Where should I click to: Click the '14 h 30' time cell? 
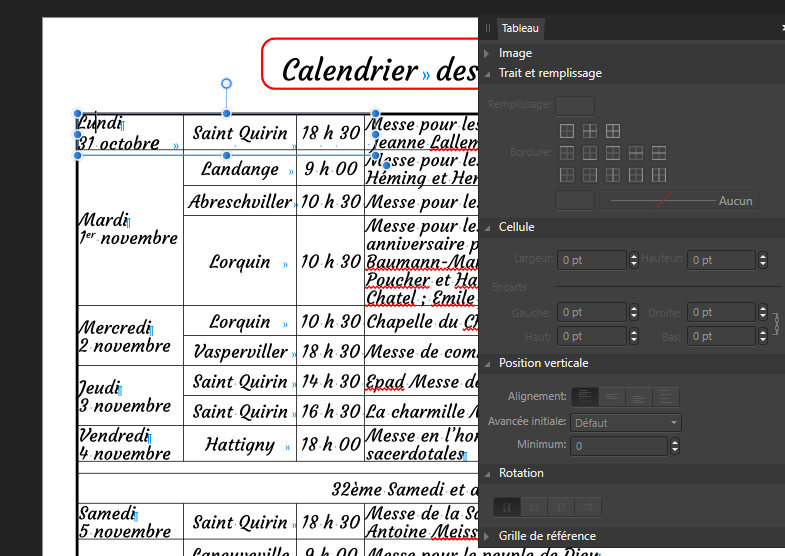coord(330,382)
